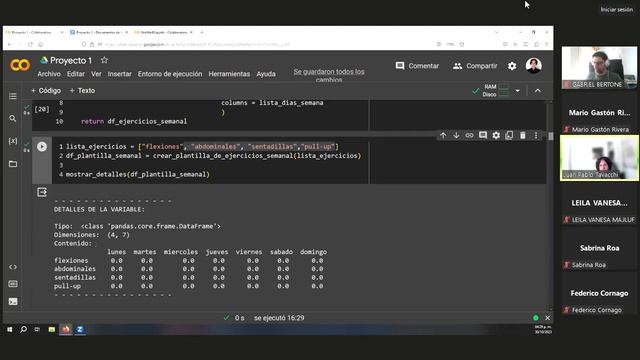Viewport: 640px width, 360px height.
Task: Open File Explorer from taskbar
Action: pyautogui.click(x=51, y=329)
